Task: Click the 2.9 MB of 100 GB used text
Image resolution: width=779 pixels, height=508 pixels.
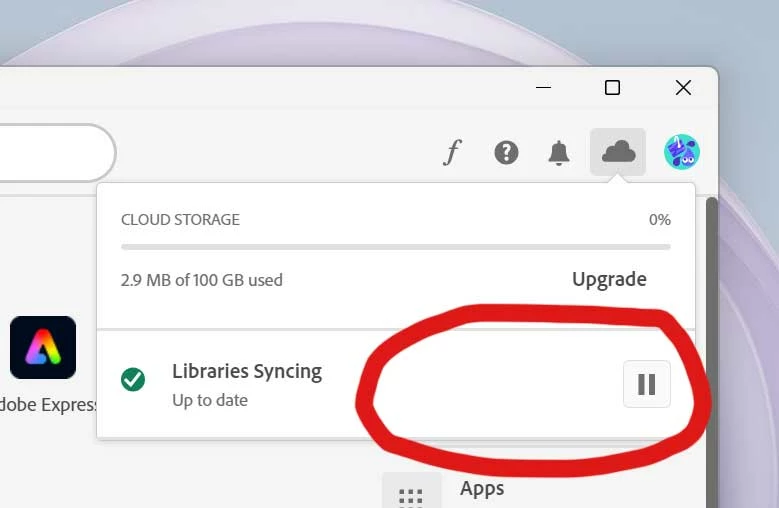Action: [202, 280]
